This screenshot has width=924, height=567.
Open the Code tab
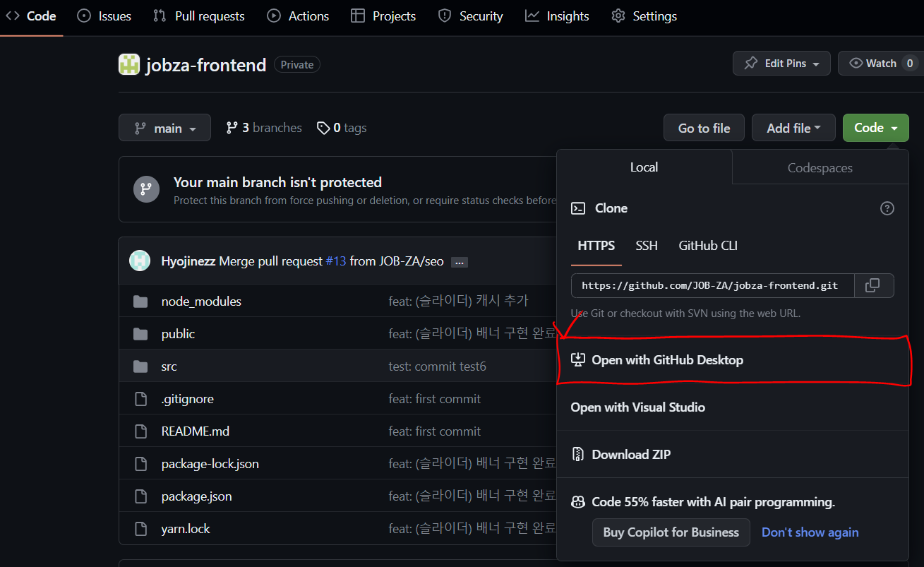click(31, 16)
